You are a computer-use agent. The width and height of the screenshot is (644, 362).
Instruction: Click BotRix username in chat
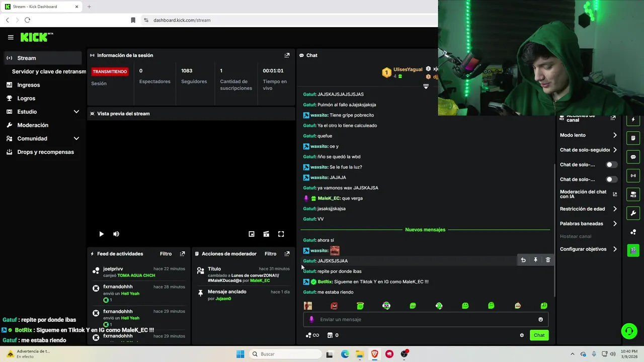click(325, 282)
